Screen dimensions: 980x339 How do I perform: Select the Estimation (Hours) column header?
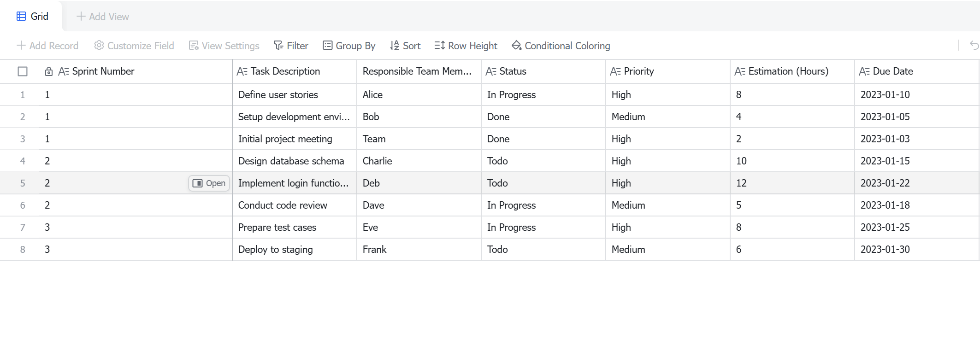click(792, 71)
